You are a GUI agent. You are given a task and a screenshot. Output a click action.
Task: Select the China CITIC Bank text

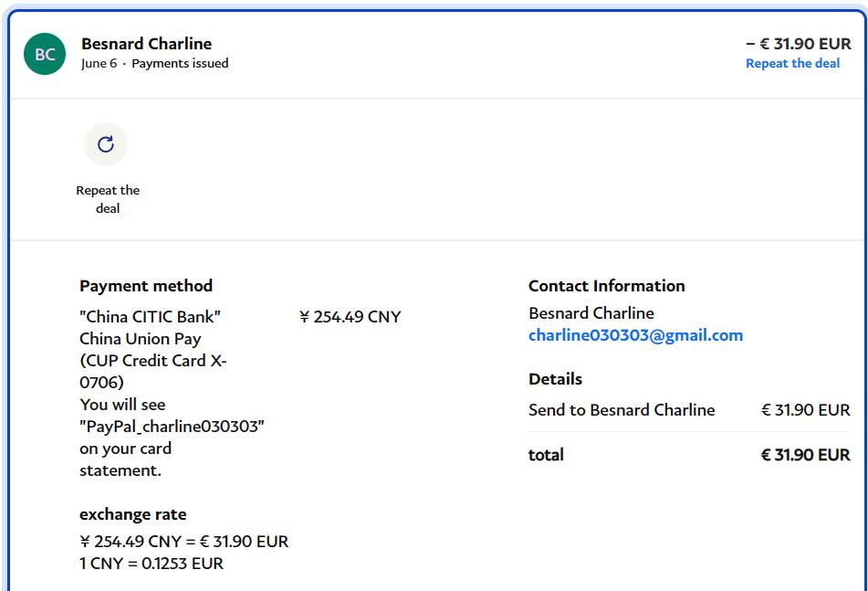click(150, 317)
